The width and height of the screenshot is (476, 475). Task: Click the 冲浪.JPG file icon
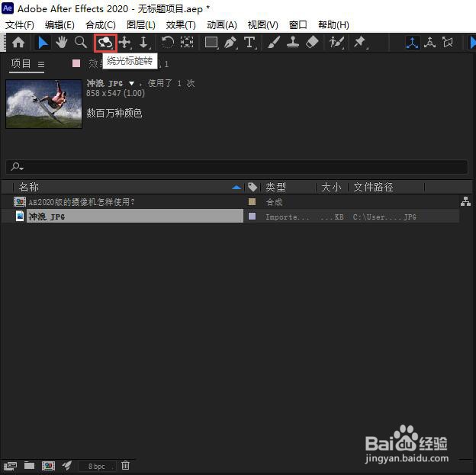coord(20,216)
